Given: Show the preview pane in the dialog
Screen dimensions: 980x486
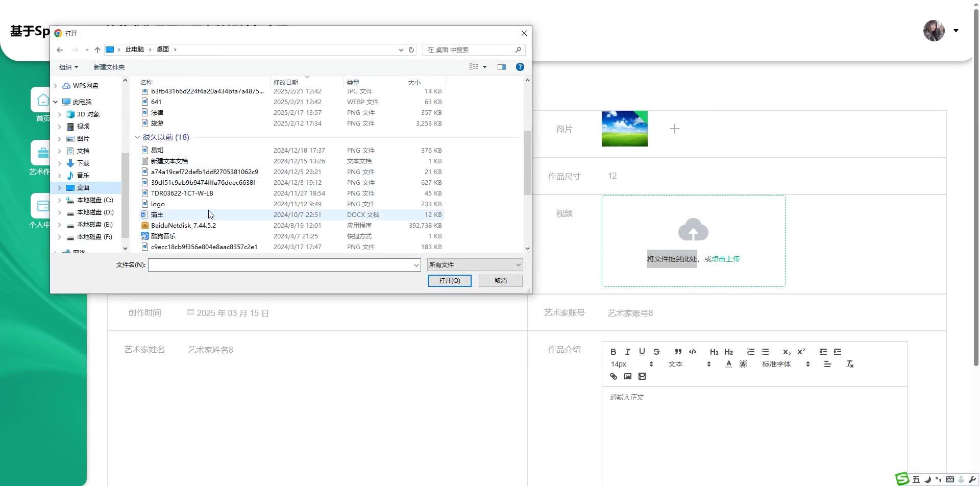Looking at the screenshot, I should [501, 67].
